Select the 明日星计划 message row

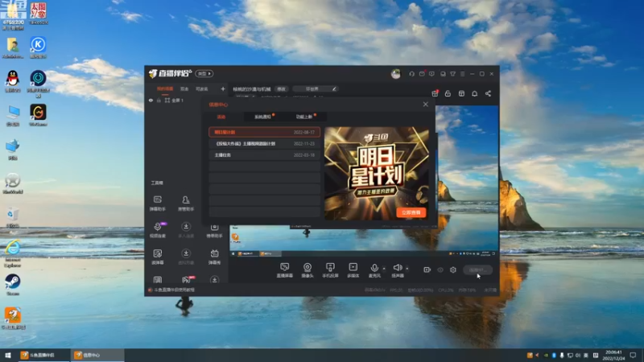pos(265,132)
